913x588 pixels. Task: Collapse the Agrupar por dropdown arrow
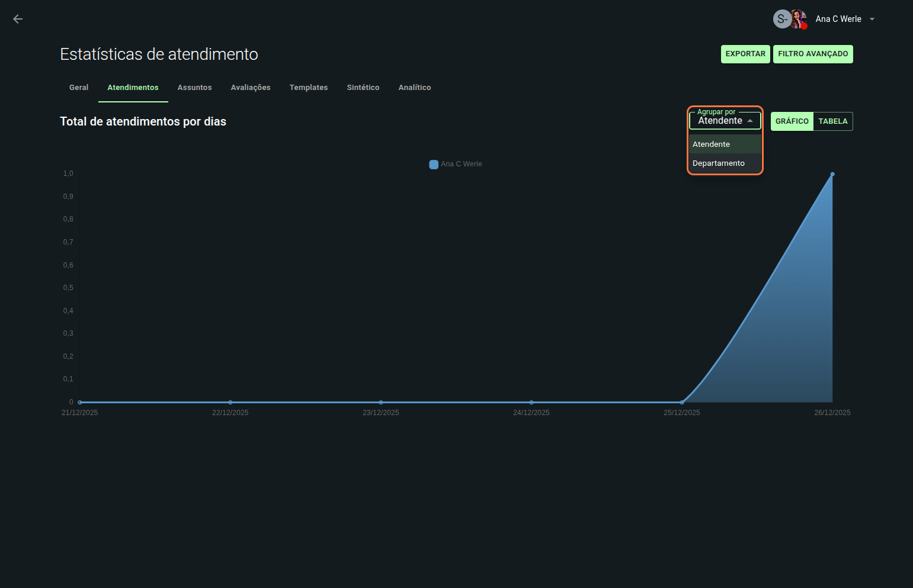pyautogui.click(x=750, y=121)
